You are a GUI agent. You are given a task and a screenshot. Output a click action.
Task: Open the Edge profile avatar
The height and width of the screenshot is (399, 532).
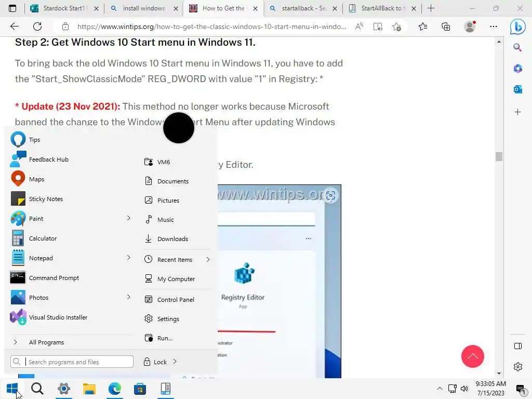(x=470, y=26)
